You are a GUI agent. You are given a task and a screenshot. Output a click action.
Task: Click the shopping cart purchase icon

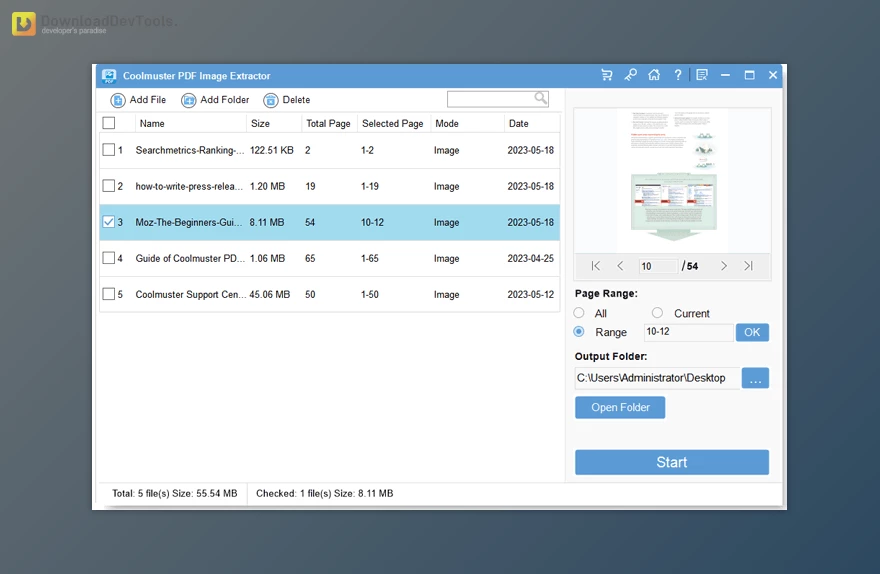607,75
